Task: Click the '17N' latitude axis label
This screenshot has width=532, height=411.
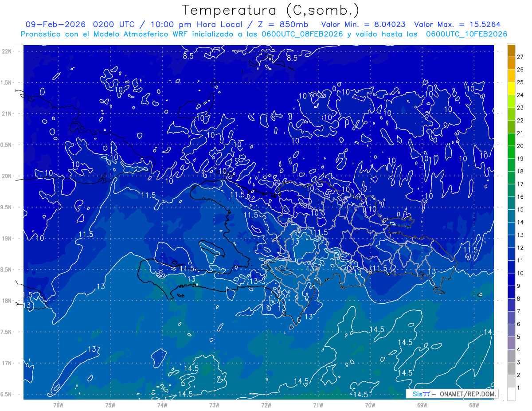Action: [x=6, y=363]
